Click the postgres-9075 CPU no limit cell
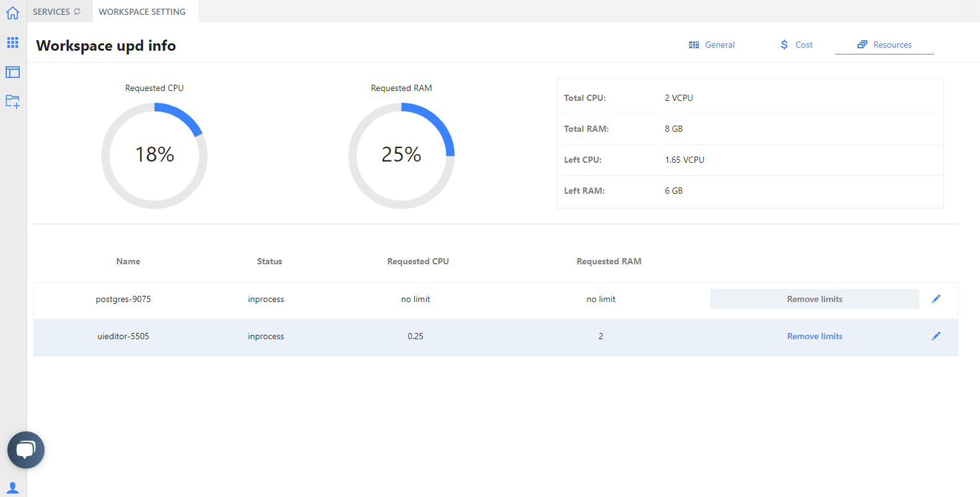This screenshot has width=980, height=497. coord(415,299)
